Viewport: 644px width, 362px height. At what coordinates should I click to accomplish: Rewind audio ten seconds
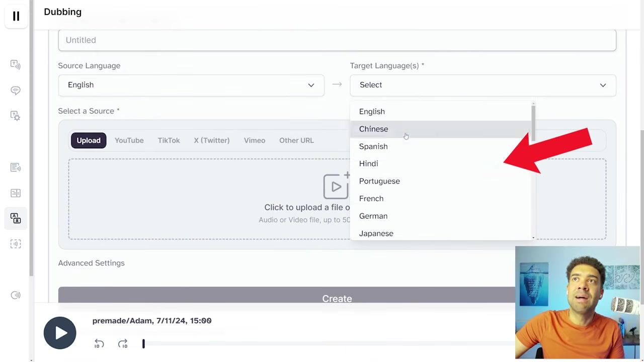pos(99,344)
